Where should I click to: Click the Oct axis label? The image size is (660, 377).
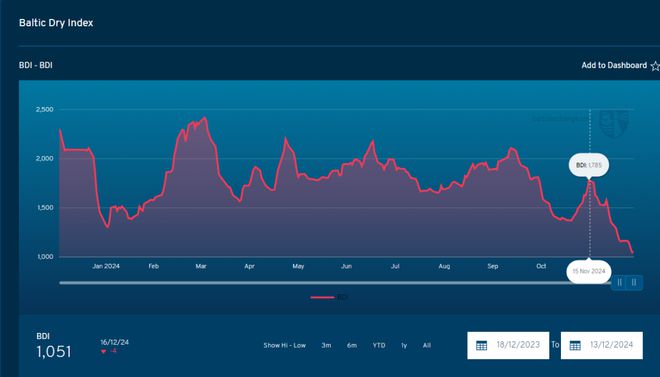click(541, 266)
